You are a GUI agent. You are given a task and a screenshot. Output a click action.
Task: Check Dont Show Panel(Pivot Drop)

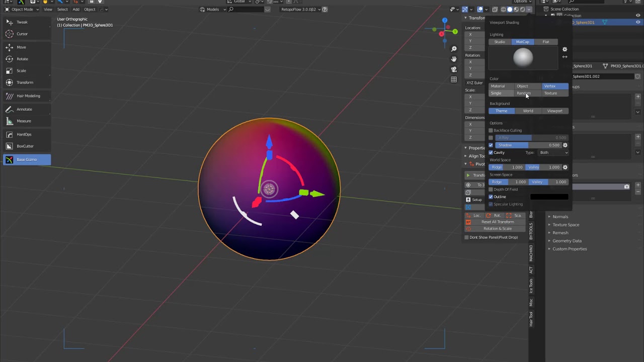467,237
